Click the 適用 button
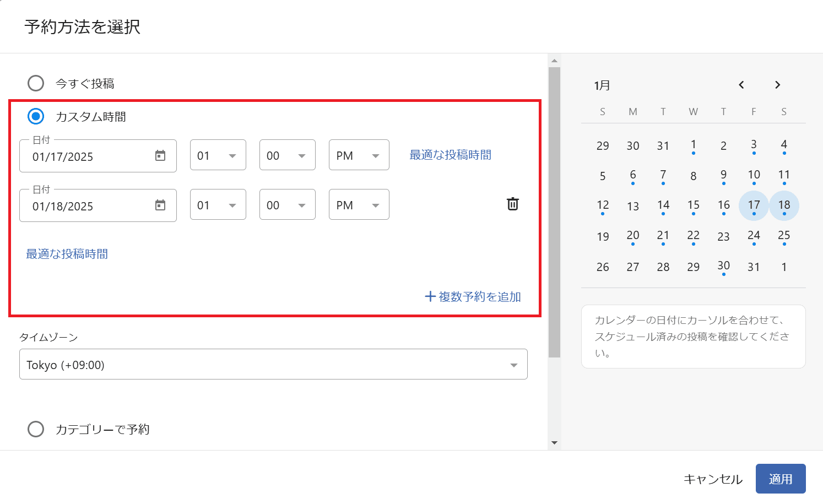The width and height of the screenshot is (823, 504). (x=781, y=479)
